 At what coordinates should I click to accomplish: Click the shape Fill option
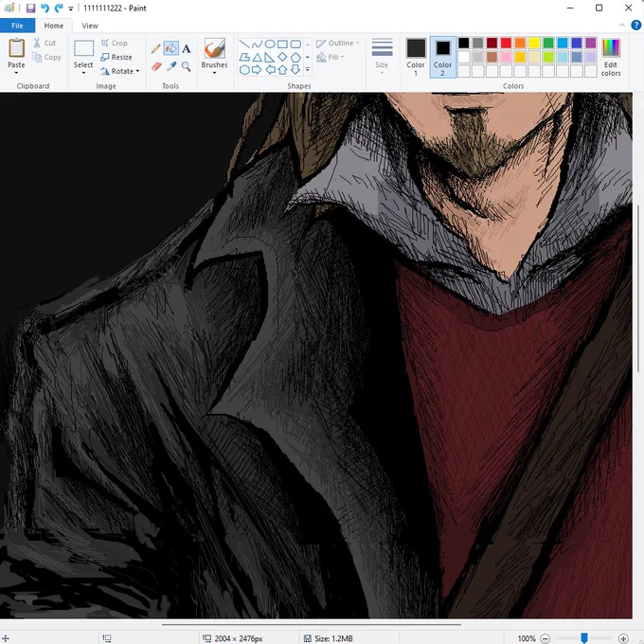coord(331,57)
